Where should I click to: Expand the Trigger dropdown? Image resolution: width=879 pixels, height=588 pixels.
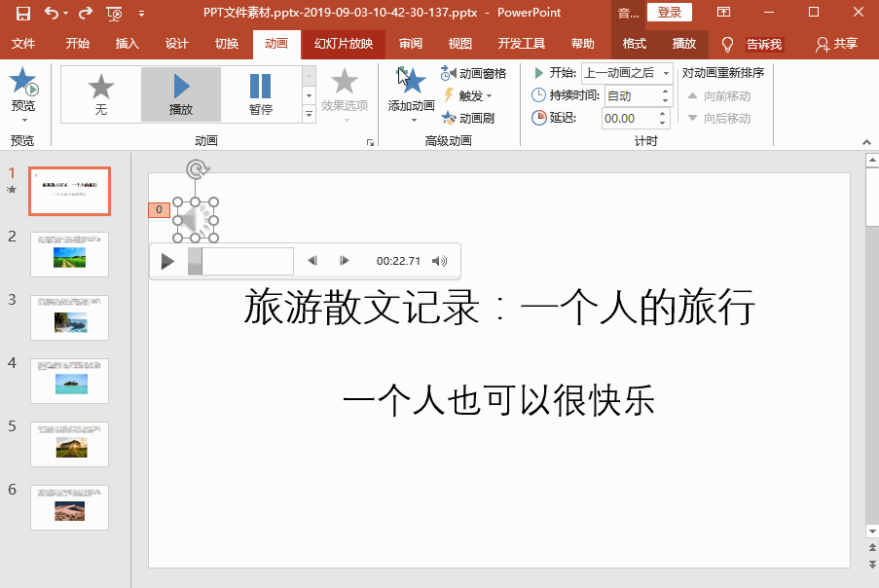(469, 95)
